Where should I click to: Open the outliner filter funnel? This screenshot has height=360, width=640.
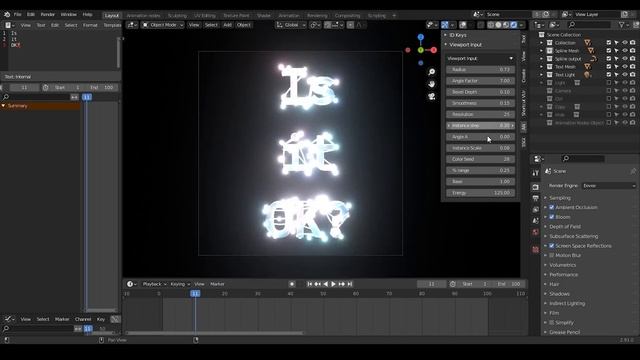[622, 25]
